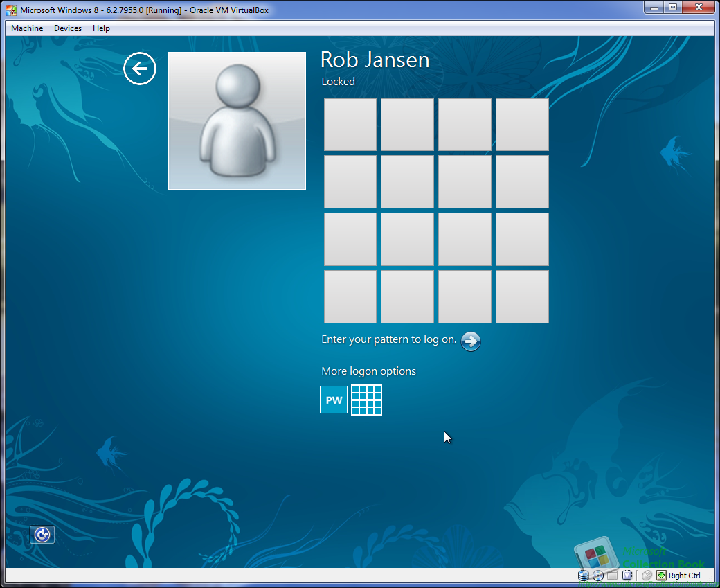Tap pattern tile in second row, first column
This screenshot has height=588, width=720.
point(350,182)
